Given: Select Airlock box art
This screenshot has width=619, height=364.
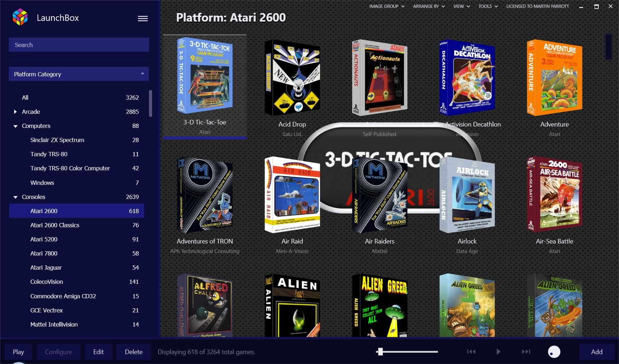Looking at the screenshot, I should point(467,195).
